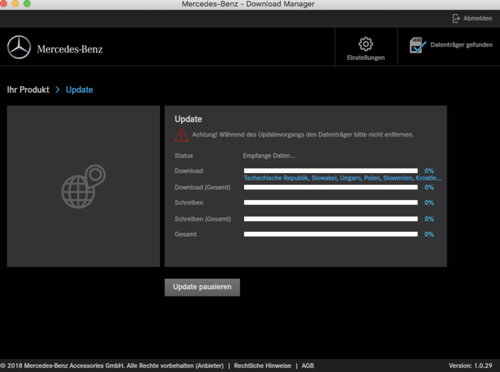Click the green macOS window button
Screen dimensions: 500x372
[x=27, y=3]
